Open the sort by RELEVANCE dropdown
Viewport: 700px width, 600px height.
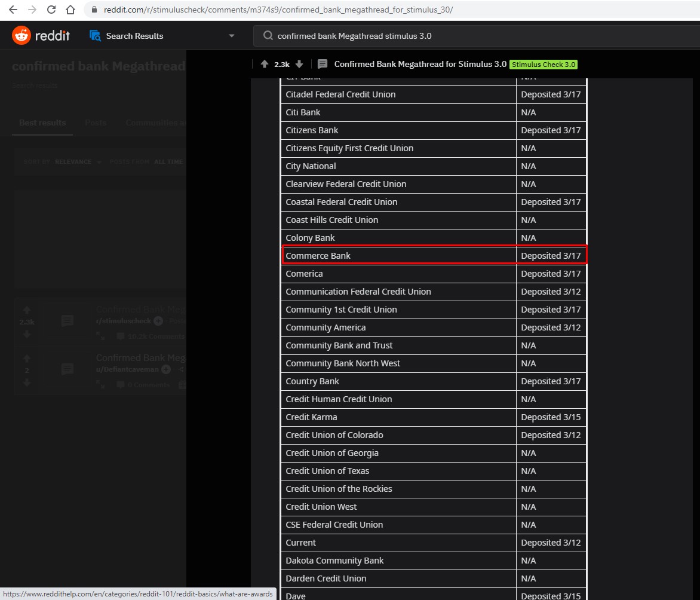78,162
